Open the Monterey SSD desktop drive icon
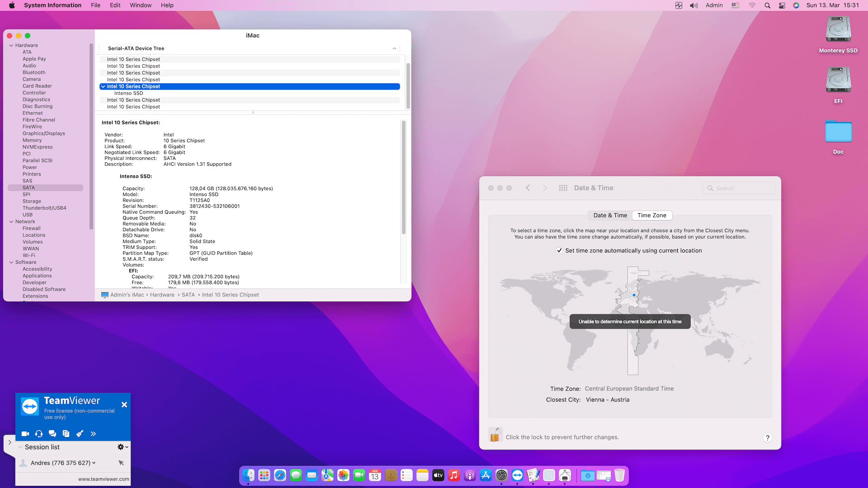Viewport: 868px width, 488px height. tap(838, 28)
